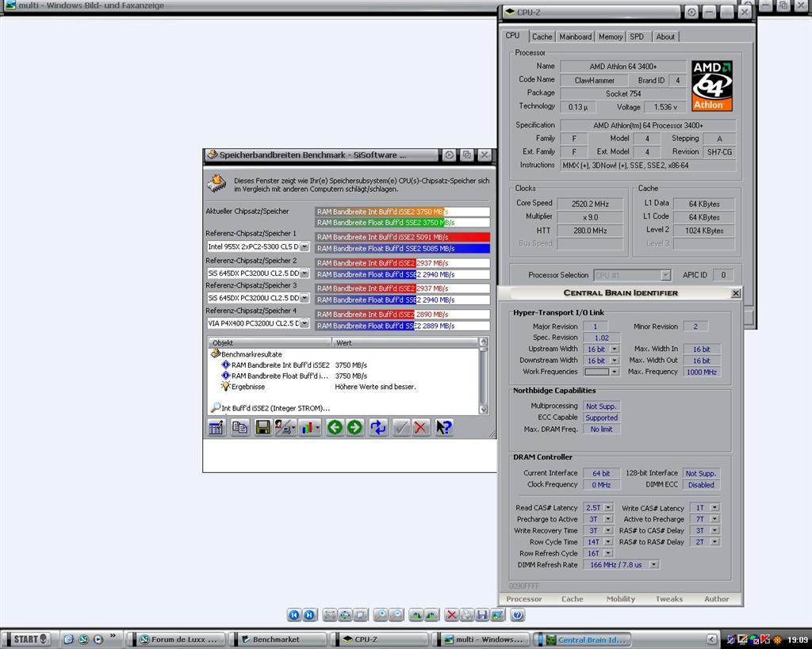Click the table options icon in Sandra toolbar

tap(216, 427)
